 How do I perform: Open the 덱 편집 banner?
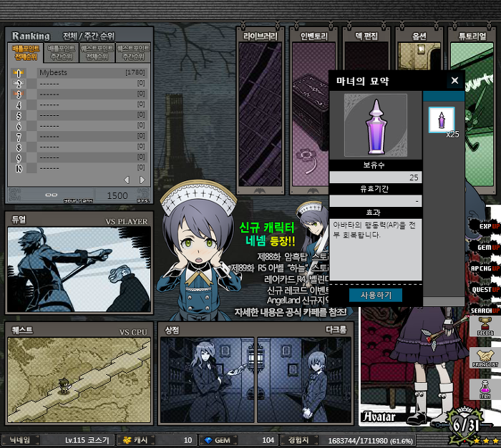[x=366, y=48]
